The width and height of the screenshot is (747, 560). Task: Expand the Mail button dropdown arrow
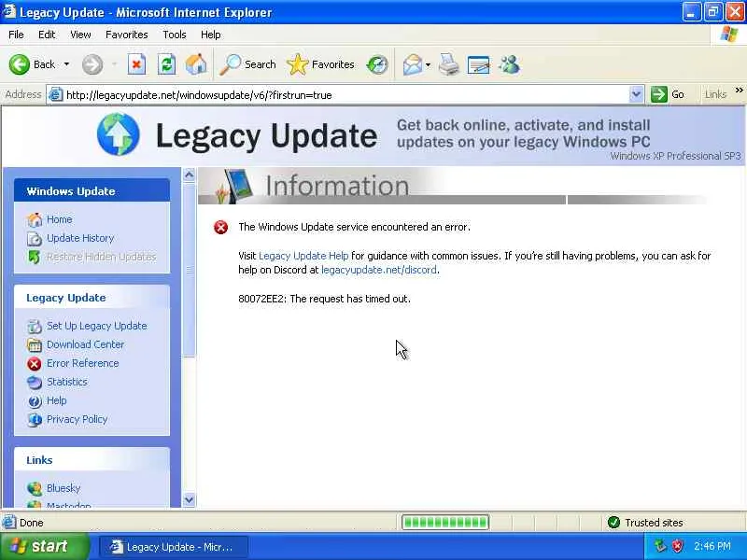point(428,64)
